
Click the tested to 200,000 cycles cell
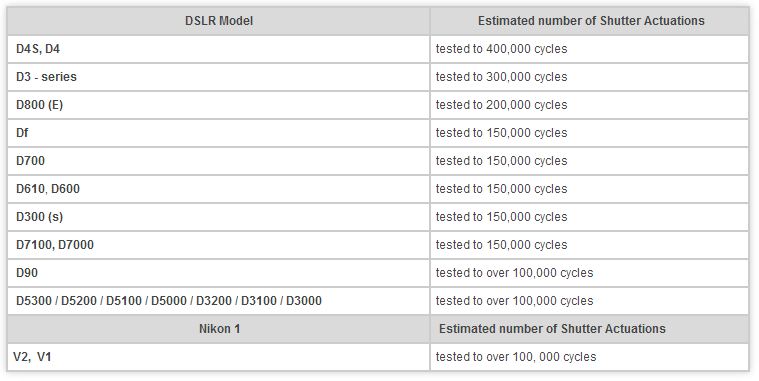[590, 105]
